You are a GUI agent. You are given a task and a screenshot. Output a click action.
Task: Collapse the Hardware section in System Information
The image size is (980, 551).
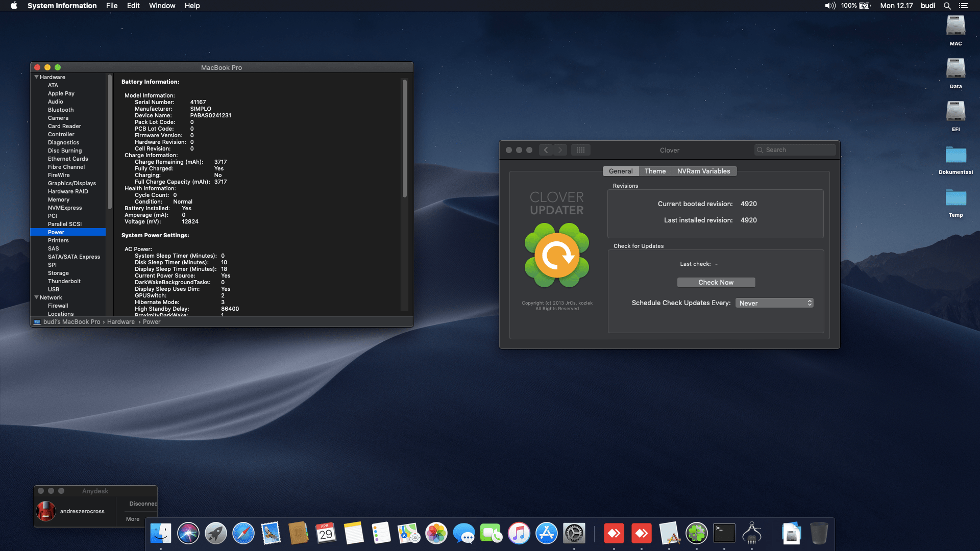point(36,77)
